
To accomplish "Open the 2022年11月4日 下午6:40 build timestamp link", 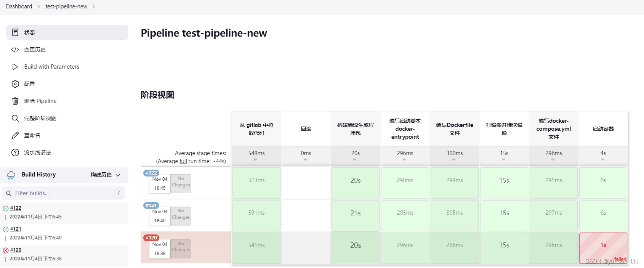I will click(x=35, y=238).
